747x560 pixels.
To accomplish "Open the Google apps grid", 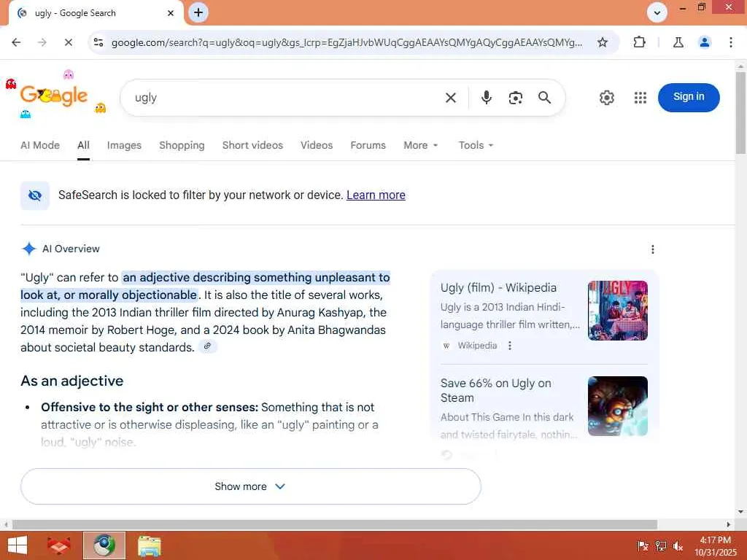I will [x=640, y=98].
